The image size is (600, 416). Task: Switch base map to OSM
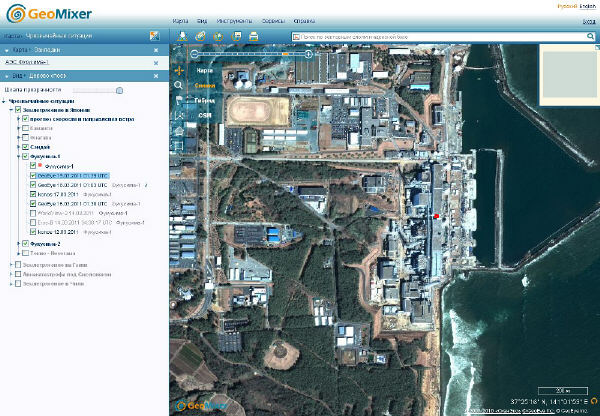click(x=205, y=115)
